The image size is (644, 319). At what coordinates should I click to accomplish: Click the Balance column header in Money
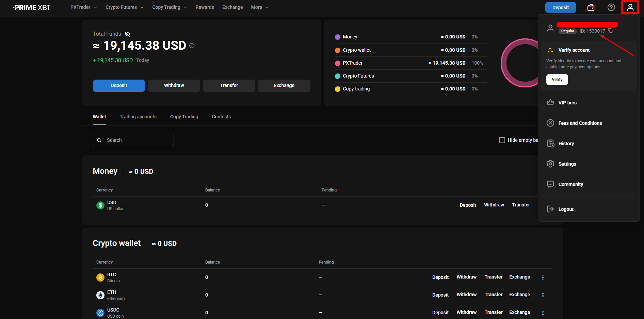(x=212, y=190)
